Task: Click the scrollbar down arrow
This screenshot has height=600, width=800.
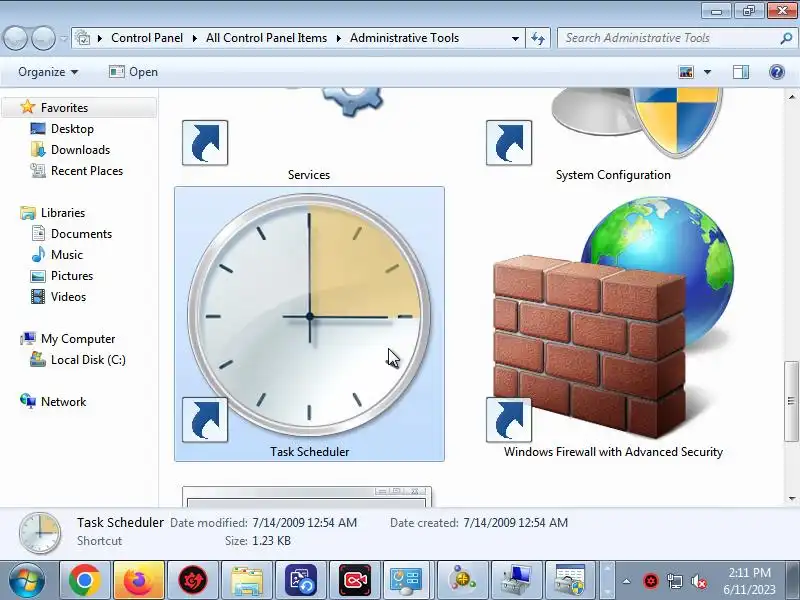Action: (791, 498)
